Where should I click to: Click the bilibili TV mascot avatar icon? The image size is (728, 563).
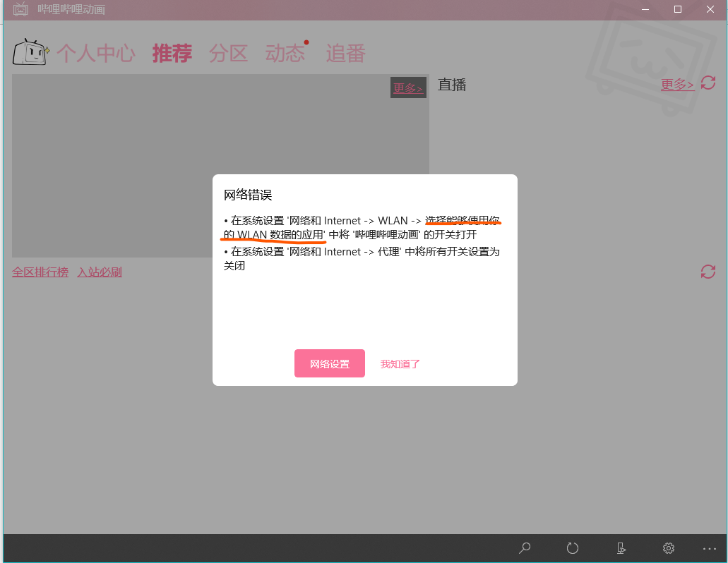point(30,52)
